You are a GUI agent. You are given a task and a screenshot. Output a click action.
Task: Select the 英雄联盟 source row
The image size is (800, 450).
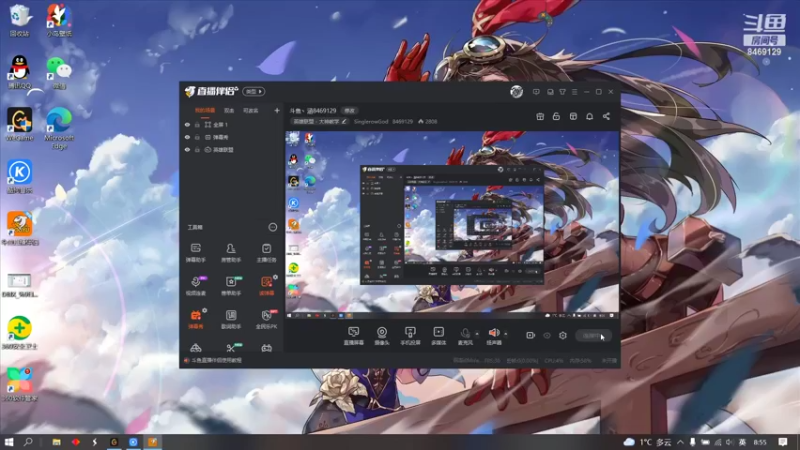point(232,150)
